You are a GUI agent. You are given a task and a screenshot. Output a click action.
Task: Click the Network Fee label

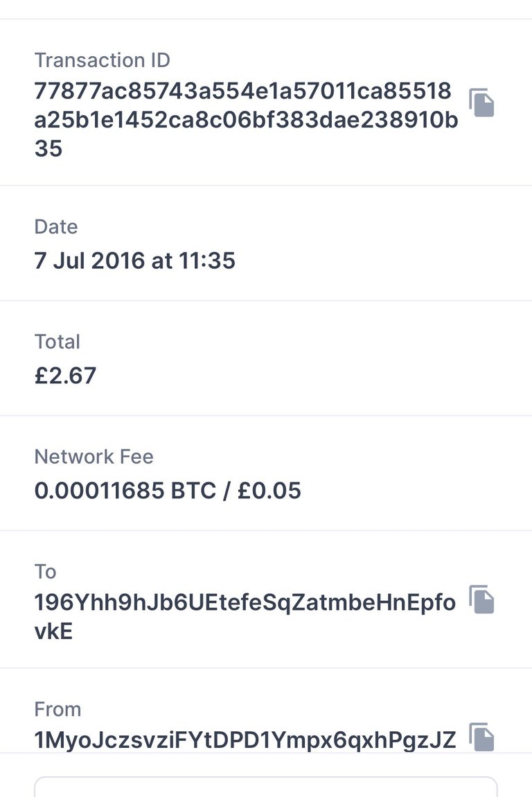click(94, 457)
